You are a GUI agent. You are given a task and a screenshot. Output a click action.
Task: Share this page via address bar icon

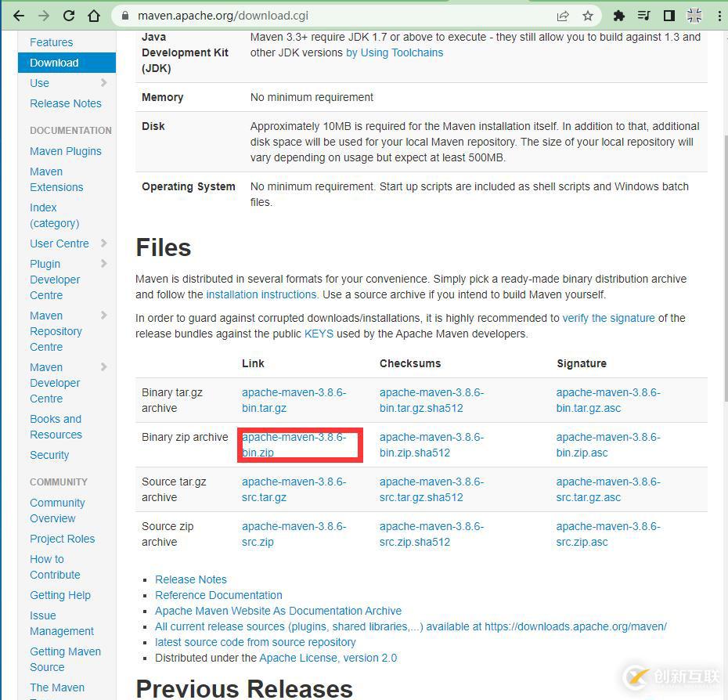click(x=563, y=16)
